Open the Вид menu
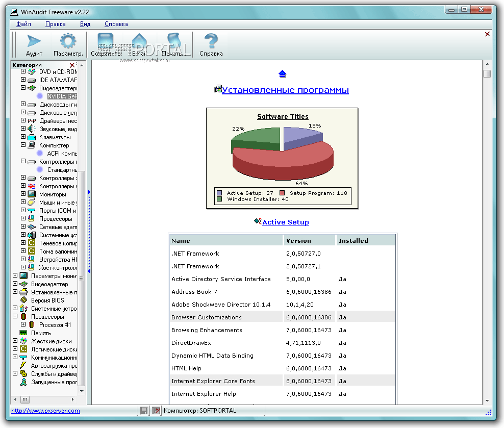 point(85,24)
